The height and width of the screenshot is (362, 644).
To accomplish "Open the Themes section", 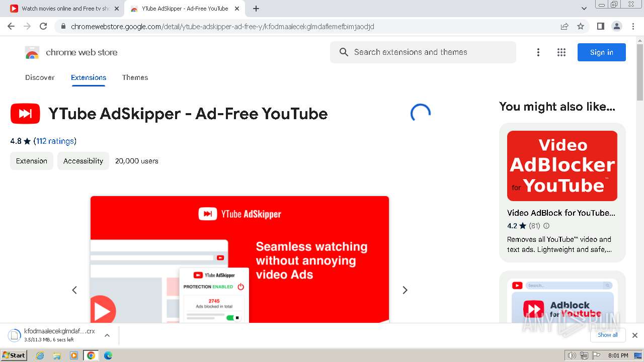I will tap(135, 77).
